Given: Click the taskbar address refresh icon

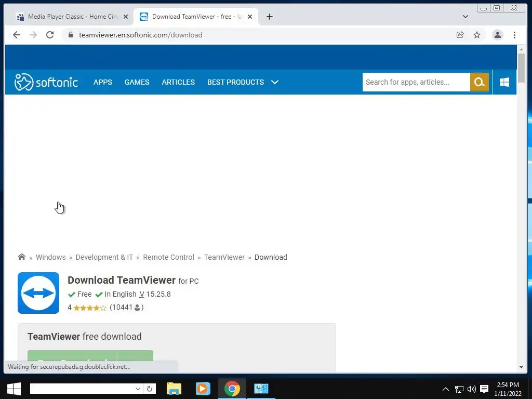Looking at the screenshot, I should click(x=149, y=389).
